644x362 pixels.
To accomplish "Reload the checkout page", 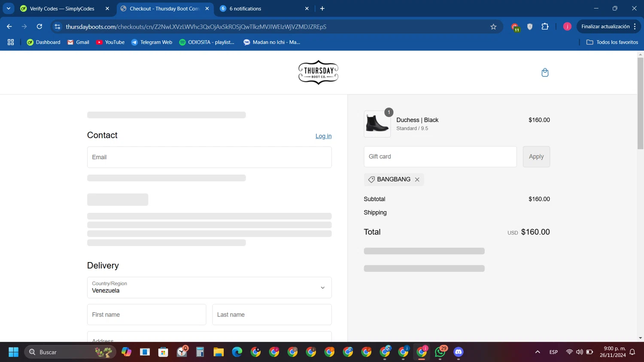I will pos(39,27).
